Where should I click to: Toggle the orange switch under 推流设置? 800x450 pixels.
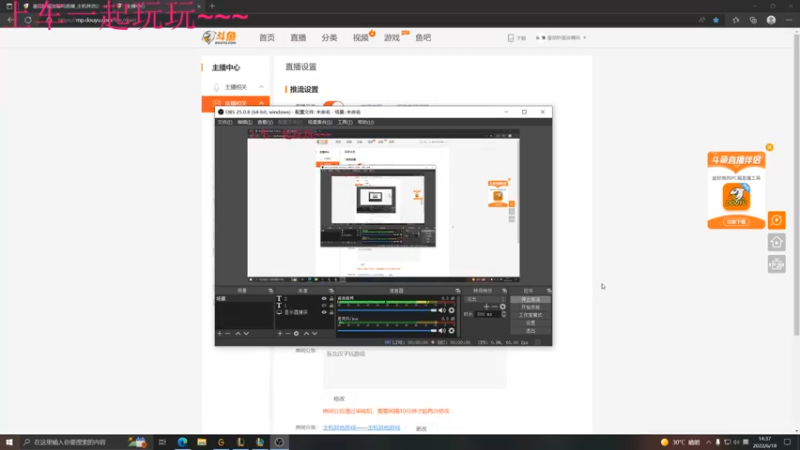[333, 104]
